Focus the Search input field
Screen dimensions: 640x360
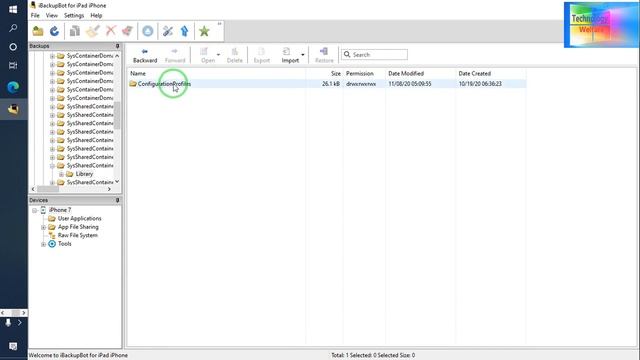pyautogui.click(x=374, y=54)
